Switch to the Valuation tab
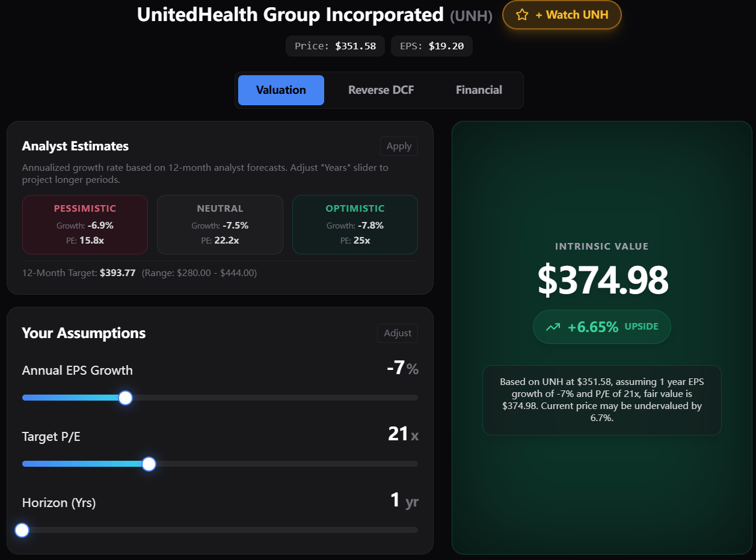 click(x=281, y=90)
